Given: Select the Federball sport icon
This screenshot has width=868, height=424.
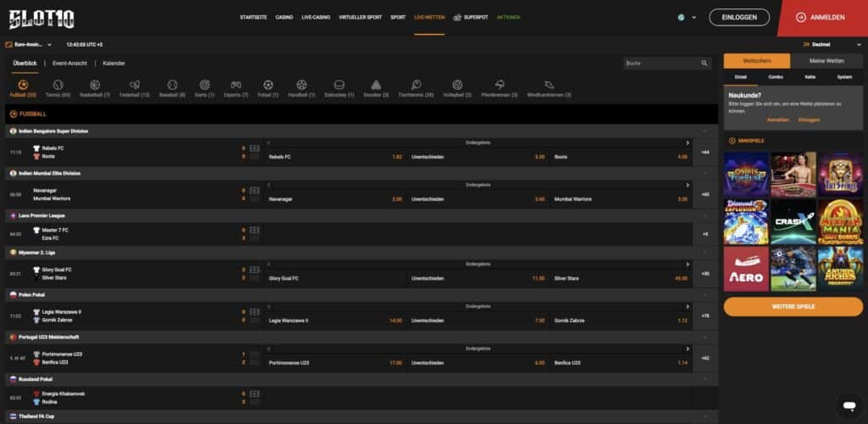Looking at the screenshot, I should (135, 86).
